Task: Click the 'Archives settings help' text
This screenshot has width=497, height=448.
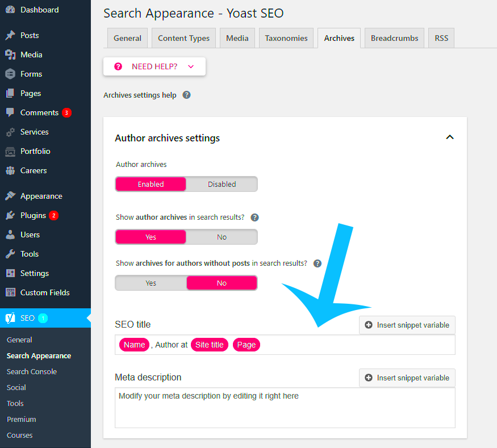Action: point(140,95)
